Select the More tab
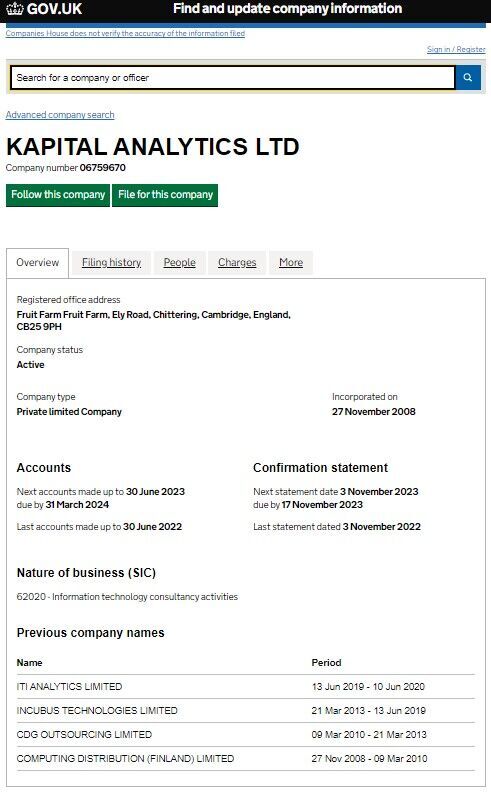This screenshot has height=792, width=491. (291, 263)
